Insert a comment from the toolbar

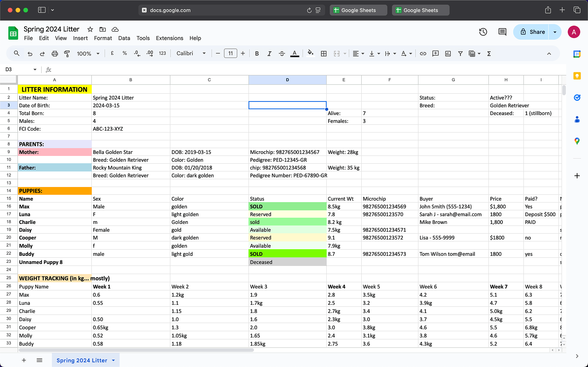click(435, 53)
